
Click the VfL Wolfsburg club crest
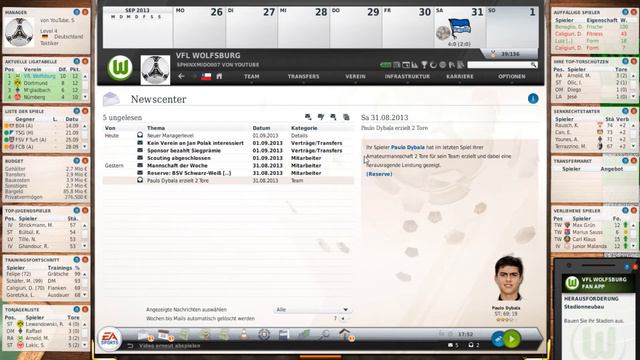[x=120, y=68]
